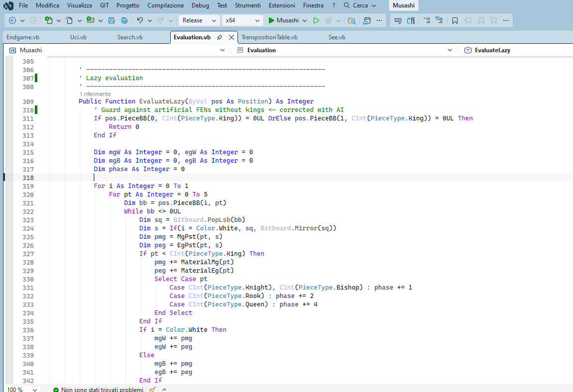
Task: Click the select tooltip pointer icon in the text toolbar
Action: (398, 20)
